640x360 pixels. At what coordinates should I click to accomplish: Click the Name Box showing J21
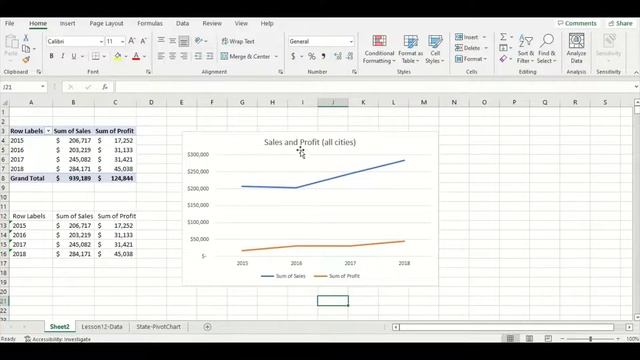pos(23,87)
